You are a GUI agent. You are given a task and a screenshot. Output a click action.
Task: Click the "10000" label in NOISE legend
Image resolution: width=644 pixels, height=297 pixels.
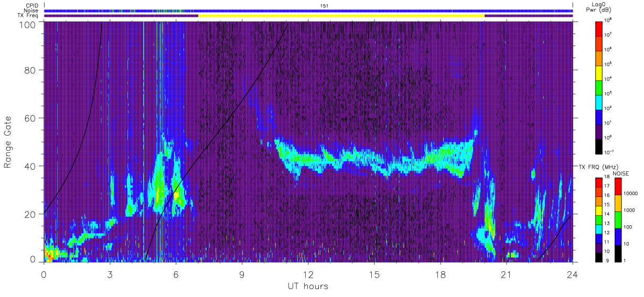(x=631, y=194)
